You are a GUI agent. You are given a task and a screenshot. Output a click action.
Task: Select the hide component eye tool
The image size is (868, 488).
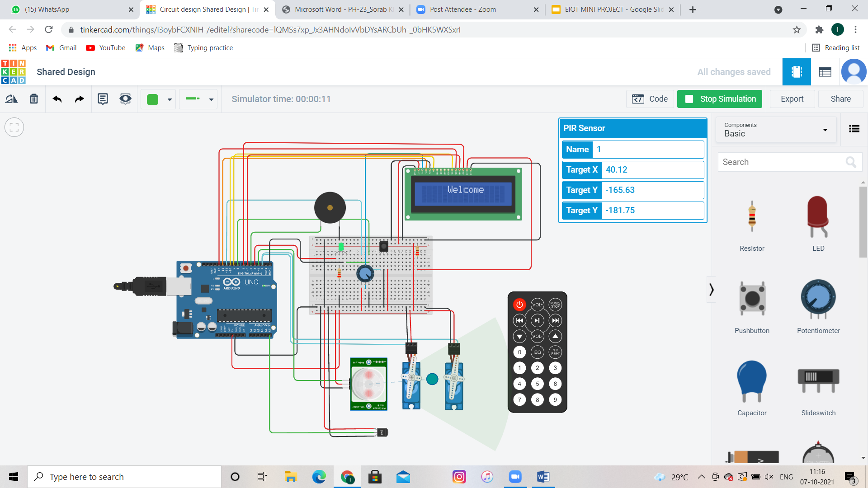[x=125, y=99]
